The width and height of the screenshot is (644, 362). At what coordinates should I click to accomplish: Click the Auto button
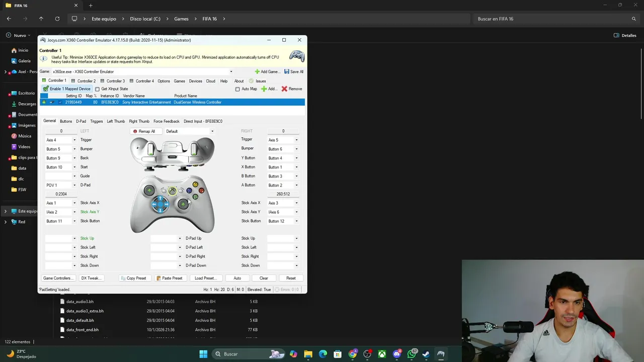click(237, 278)
